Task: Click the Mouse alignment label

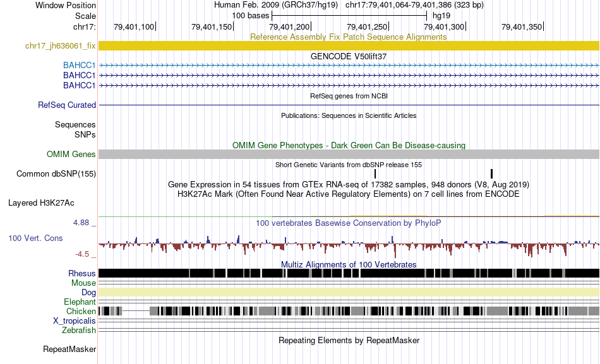Action: point(83,283)
